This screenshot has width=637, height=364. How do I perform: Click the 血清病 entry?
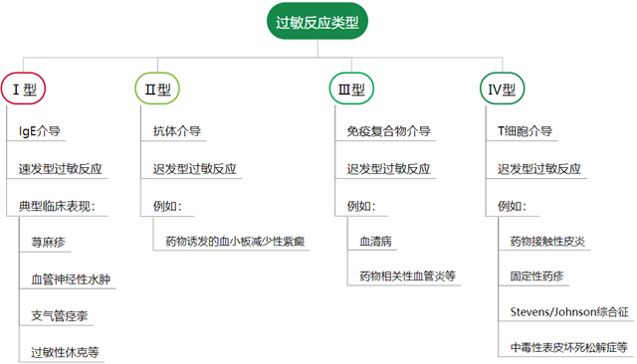pos(375,242)
